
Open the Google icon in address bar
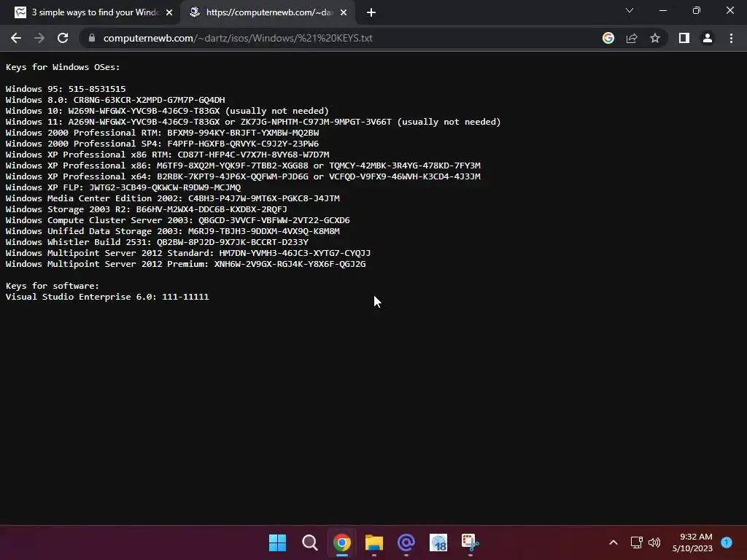608,38
